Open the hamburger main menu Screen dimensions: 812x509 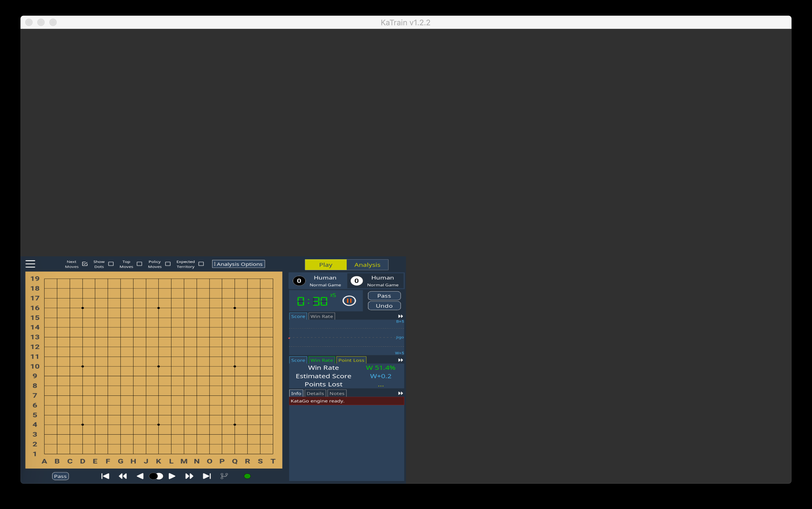click(30, 264)
